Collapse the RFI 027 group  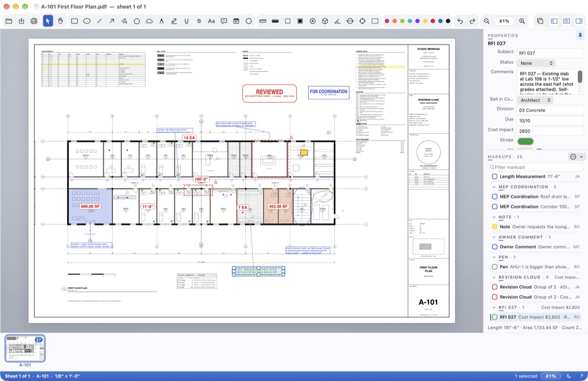click(x=494, y=307)
